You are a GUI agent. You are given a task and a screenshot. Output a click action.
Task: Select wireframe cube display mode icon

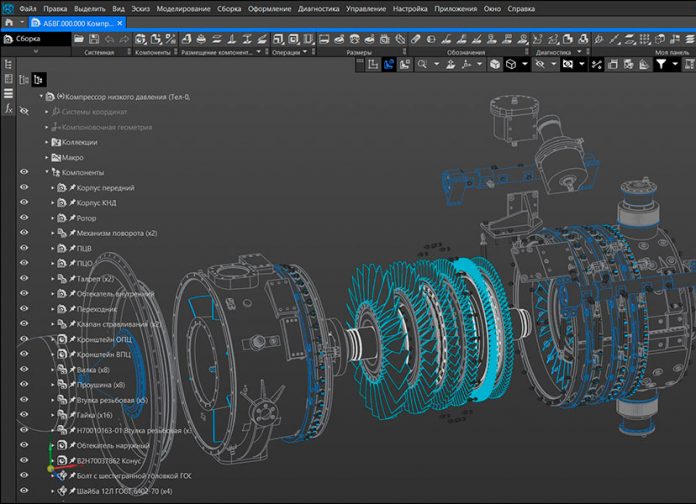click(x=511, y=64)
